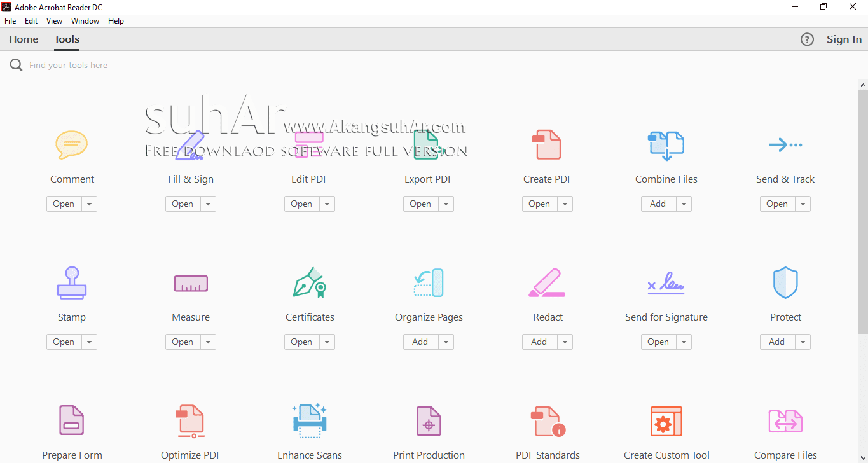Click the Measure label text
868x463 pixels.
pos(191,317)
